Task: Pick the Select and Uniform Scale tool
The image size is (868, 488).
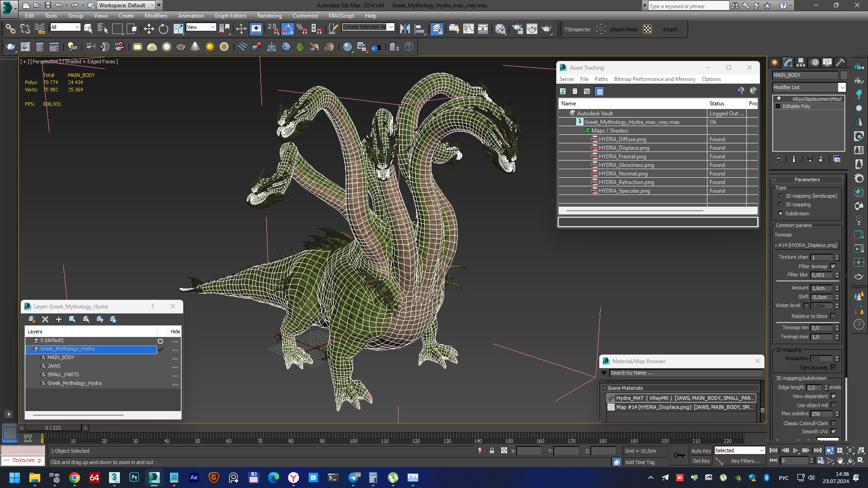Action: [178, 29]
